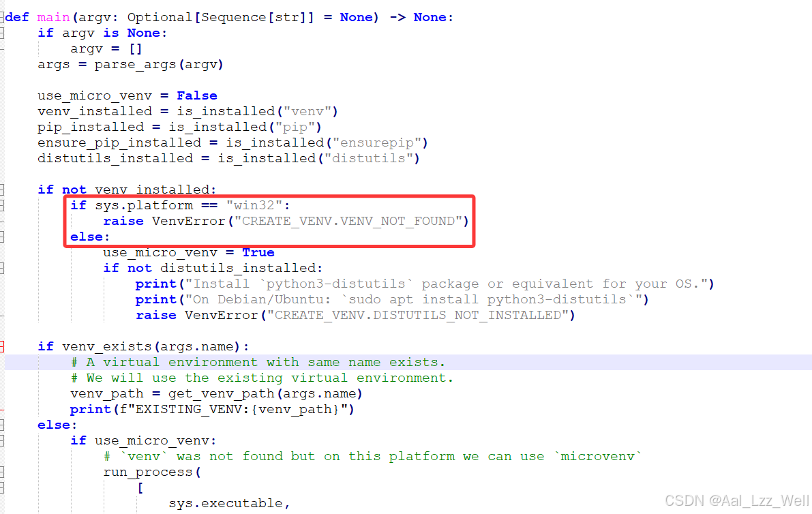Click the fold icon beside the bottom else block
The height and width of the screenshot is (514, 812).
point(3,425)
